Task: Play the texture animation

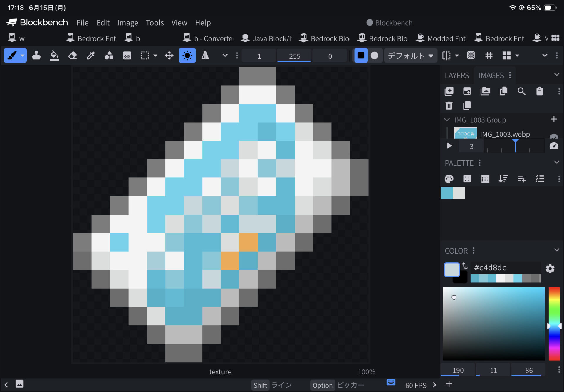Action: click(x=449, y=146)
